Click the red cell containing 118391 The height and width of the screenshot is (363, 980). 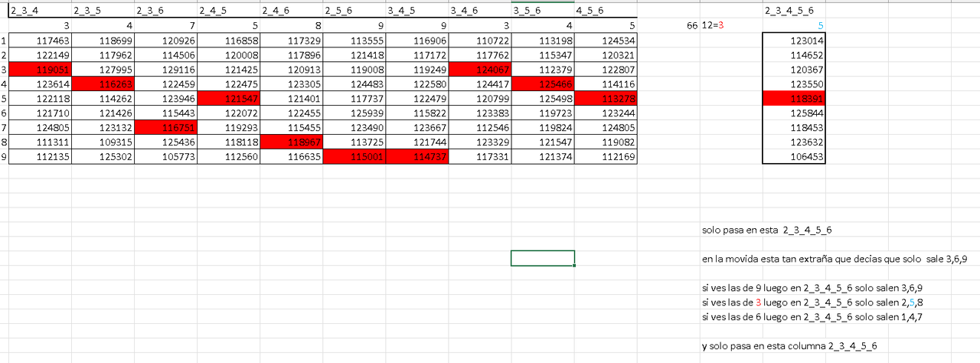click(794, 98)
